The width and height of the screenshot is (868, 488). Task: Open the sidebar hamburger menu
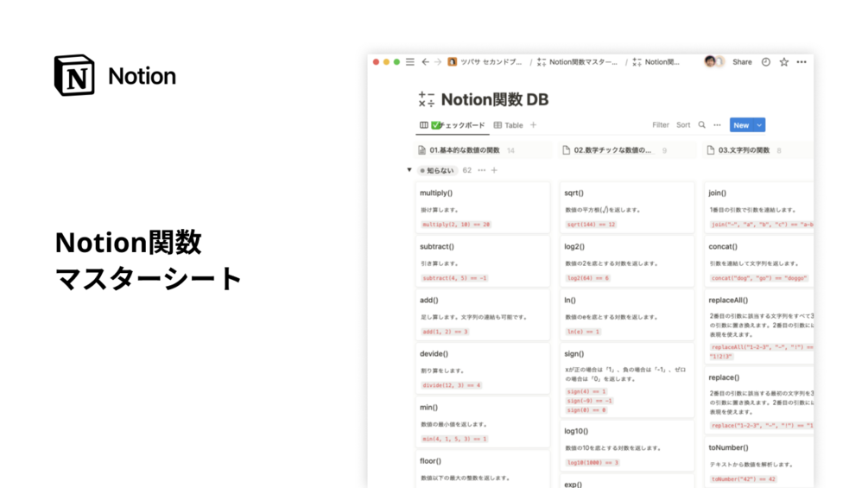coord(409,62)
